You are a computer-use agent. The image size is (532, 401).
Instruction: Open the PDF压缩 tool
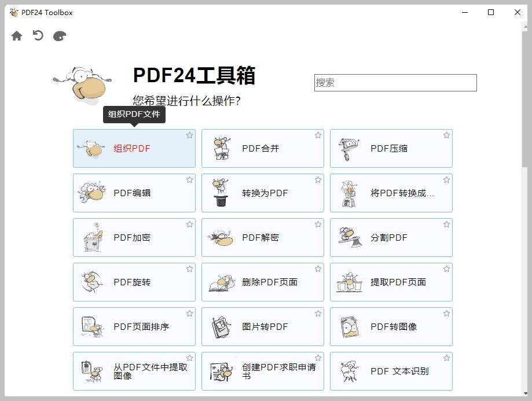click(x=391, y=148)
